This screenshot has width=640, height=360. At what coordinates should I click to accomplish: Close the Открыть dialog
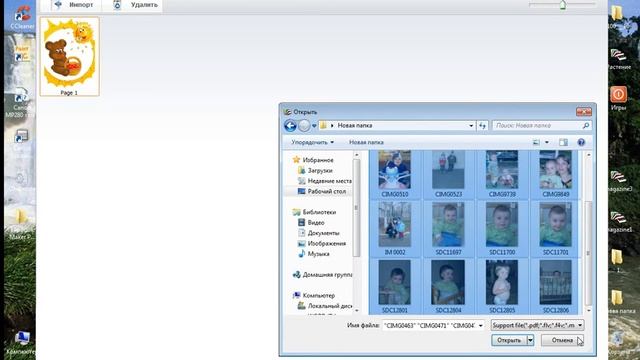(584, 111)
